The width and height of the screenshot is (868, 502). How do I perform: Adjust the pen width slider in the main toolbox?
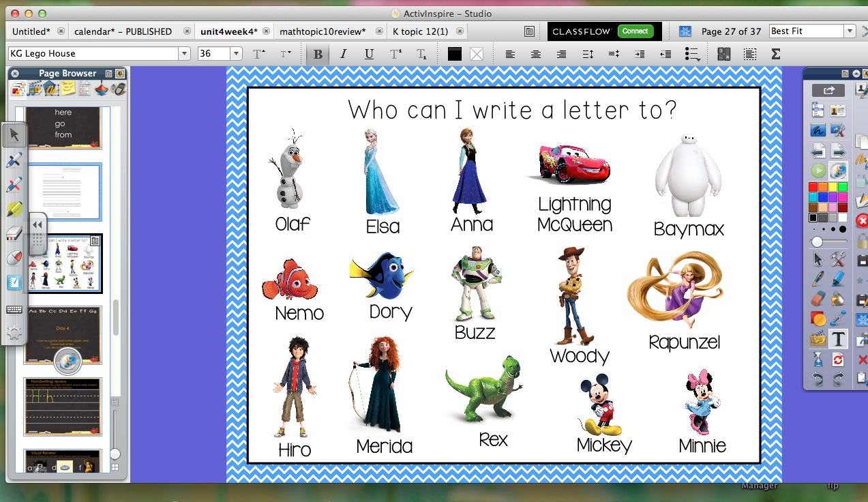pos(828,242)
